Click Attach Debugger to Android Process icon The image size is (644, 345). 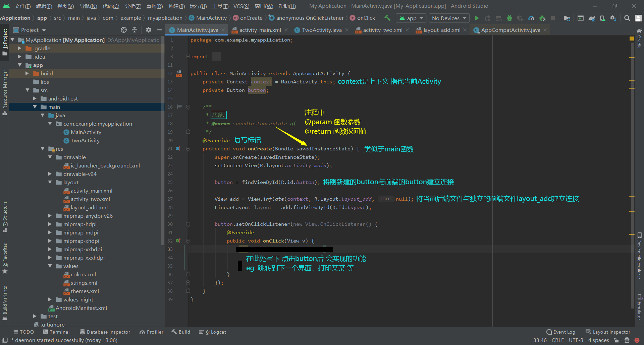click(542, 18)
